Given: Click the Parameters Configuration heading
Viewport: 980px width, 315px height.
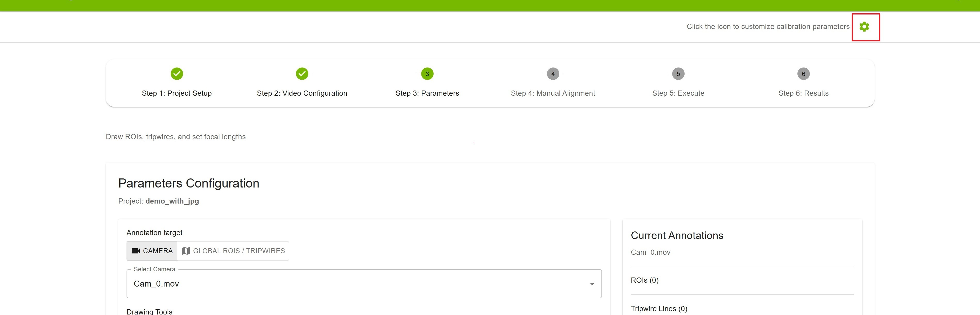Looking at the screenshot, I should [189, 183].
